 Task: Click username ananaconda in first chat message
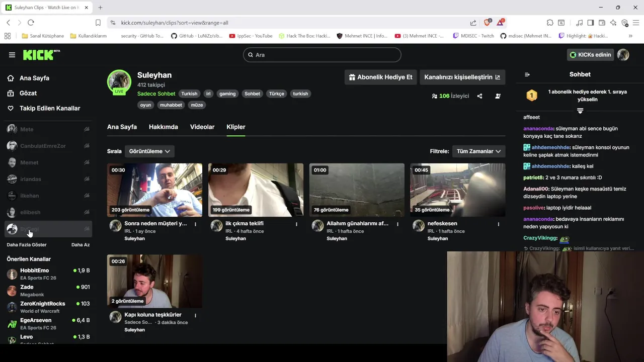[x=538, y=129]
